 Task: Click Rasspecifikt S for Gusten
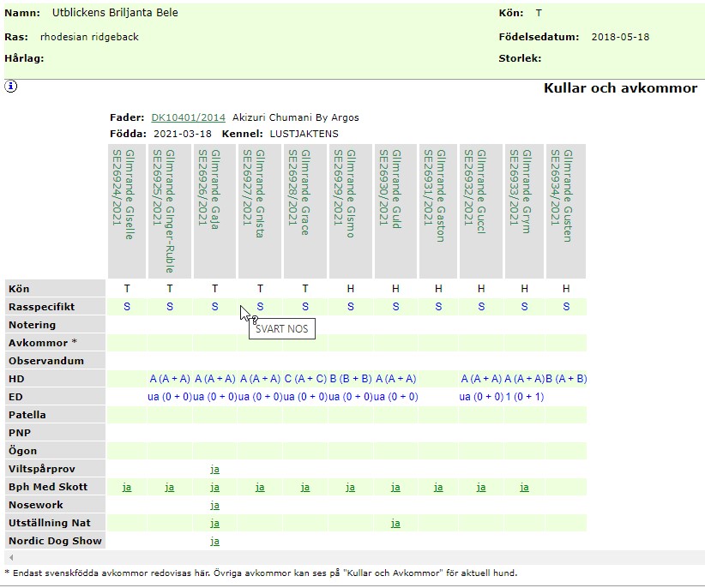pos(566,307)
